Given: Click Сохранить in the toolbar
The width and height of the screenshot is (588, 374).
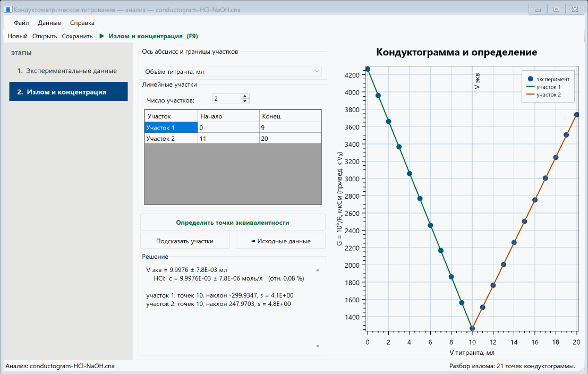Looking at the screenshot, I should 77,36.
